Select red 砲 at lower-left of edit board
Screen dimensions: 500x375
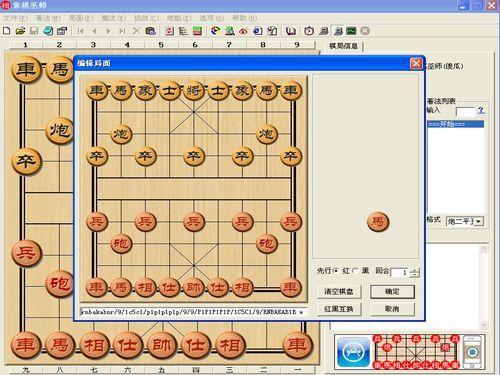click(x=121, y=244)
